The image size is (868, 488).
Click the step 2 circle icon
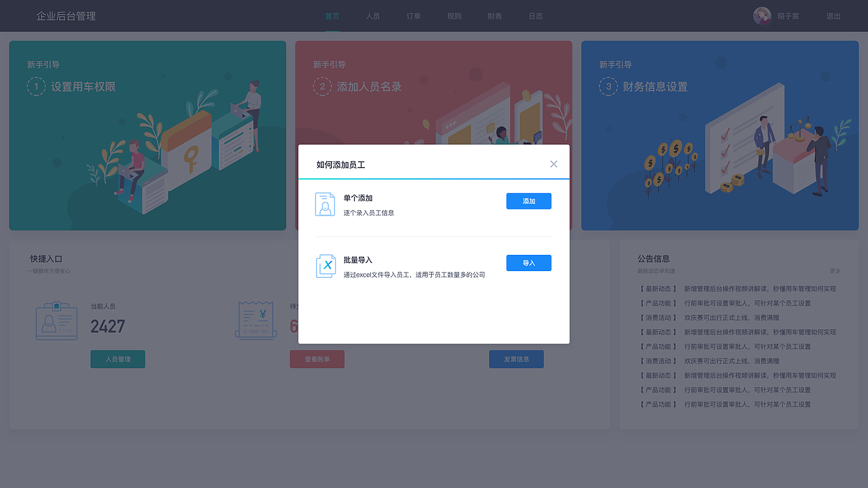pyautogui.click(x=322, y=87)
